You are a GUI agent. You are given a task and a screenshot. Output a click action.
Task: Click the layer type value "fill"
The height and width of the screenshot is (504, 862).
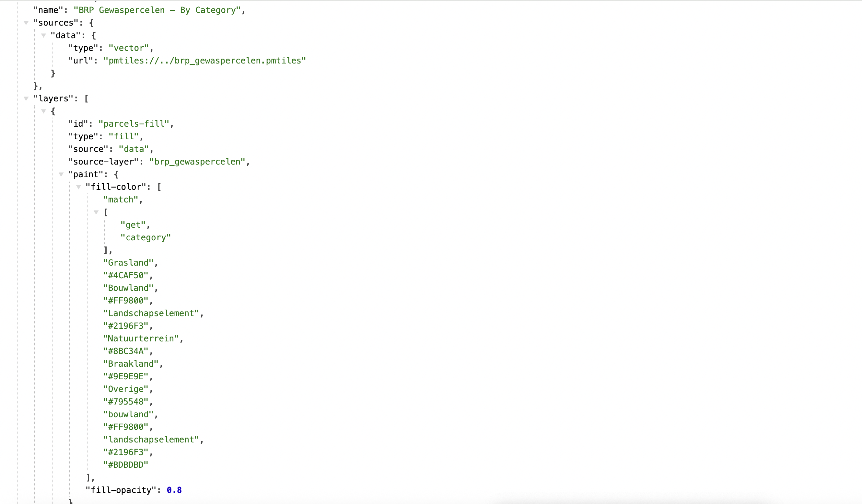click(123, 136)
